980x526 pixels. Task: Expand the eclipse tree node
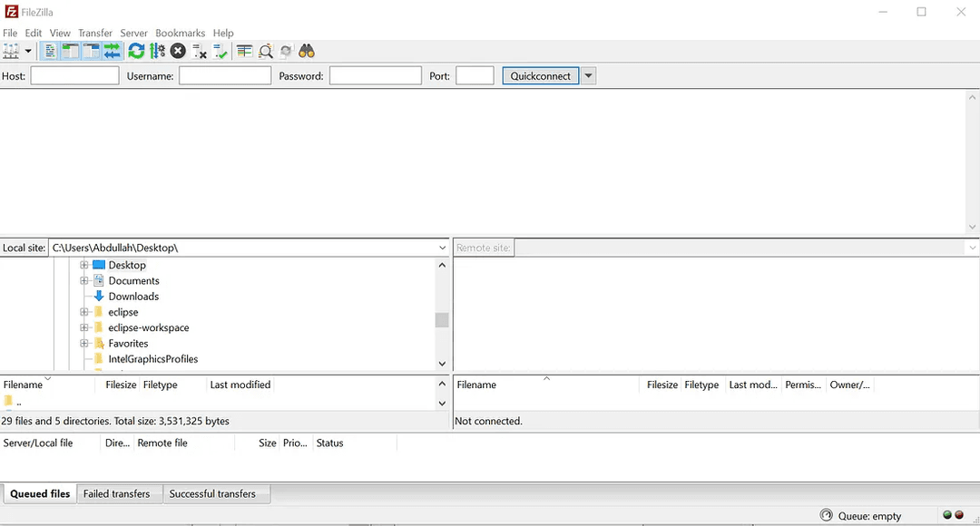point(83,312)
